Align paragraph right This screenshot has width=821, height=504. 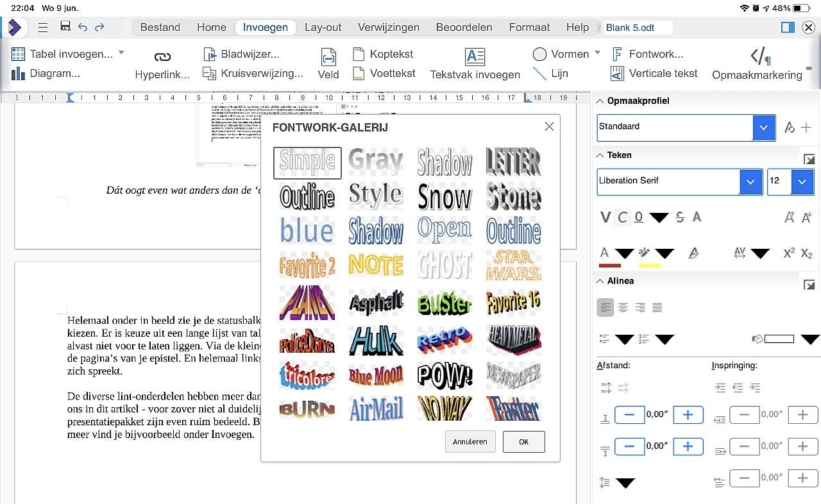(640, 308)
